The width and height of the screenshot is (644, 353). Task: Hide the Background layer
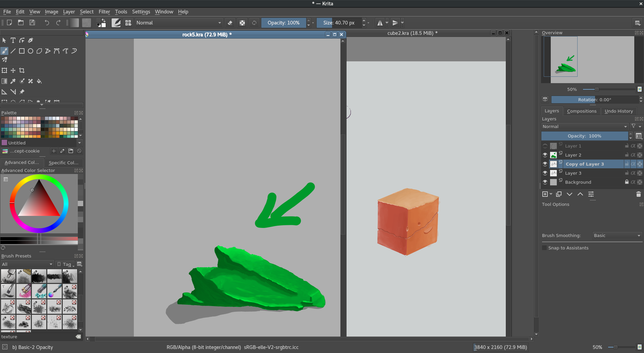coord(545,182)
